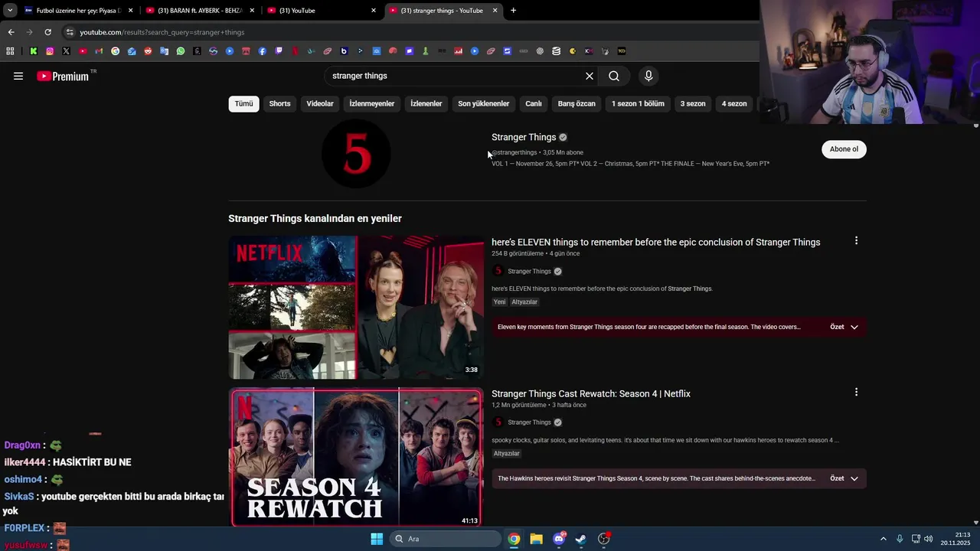Open the Gmail bookmark icon

coord(99,51)
